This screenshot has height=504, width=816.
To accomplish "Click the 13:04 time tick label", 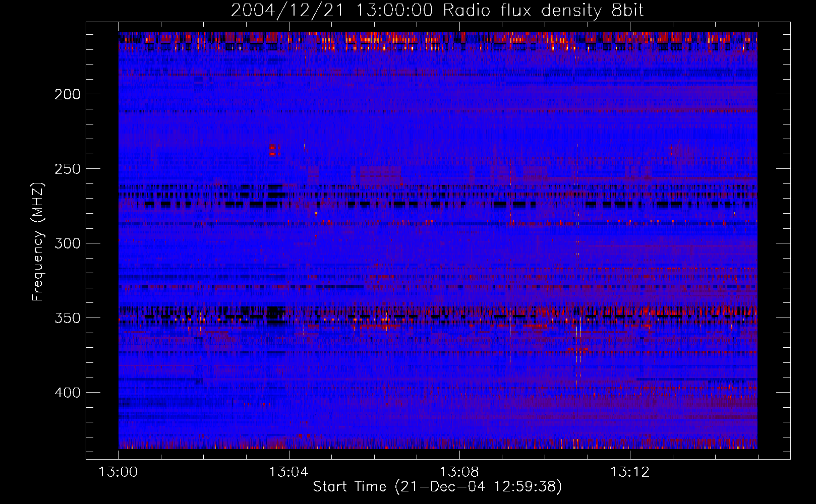I will (x=288, y=472).
